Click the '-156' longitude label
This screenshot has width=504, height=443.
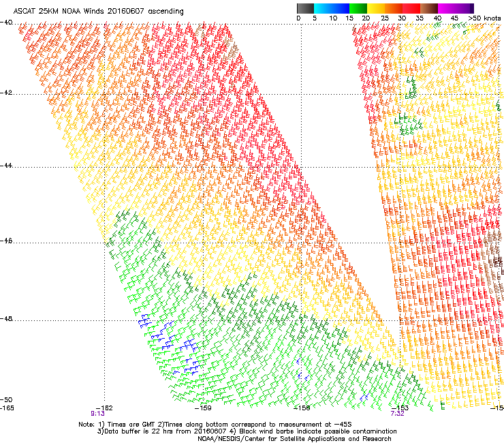pyautogui.click(x=302, y=408)
